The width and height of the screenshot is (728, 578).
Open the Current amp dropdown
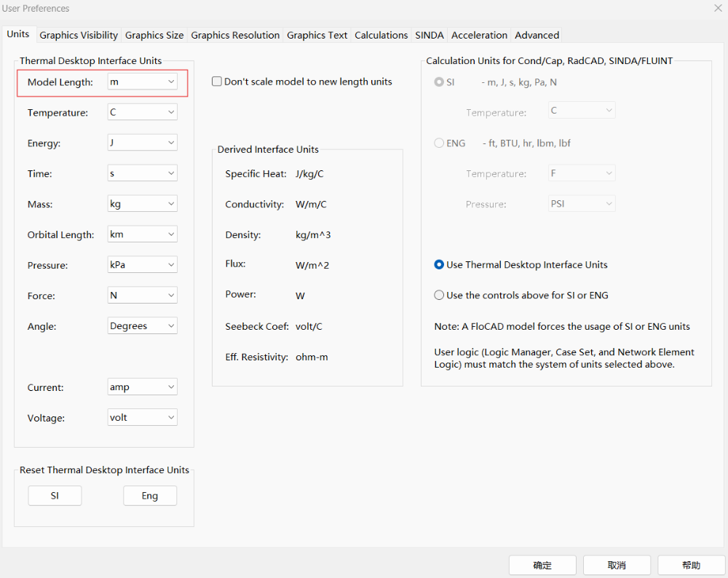pyautogui.click(x=142, y=387)
